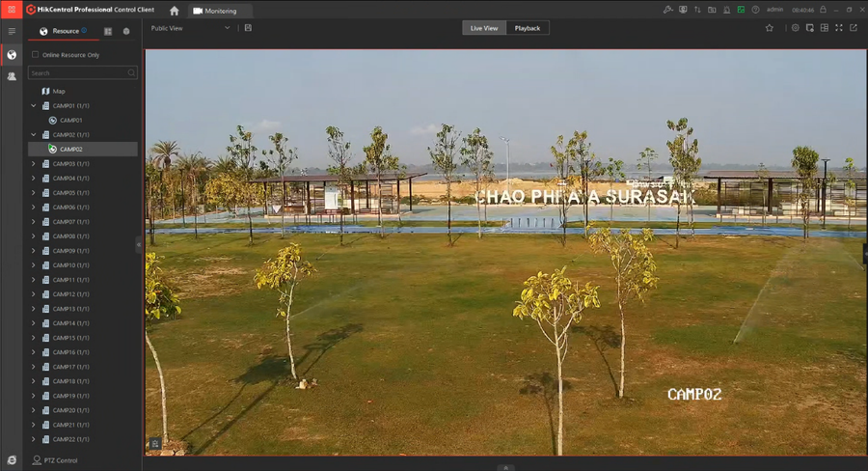This screenshot has height=471, width=868.
Task: Add view to favorites star icon
Action: click(x=769, y=28)
